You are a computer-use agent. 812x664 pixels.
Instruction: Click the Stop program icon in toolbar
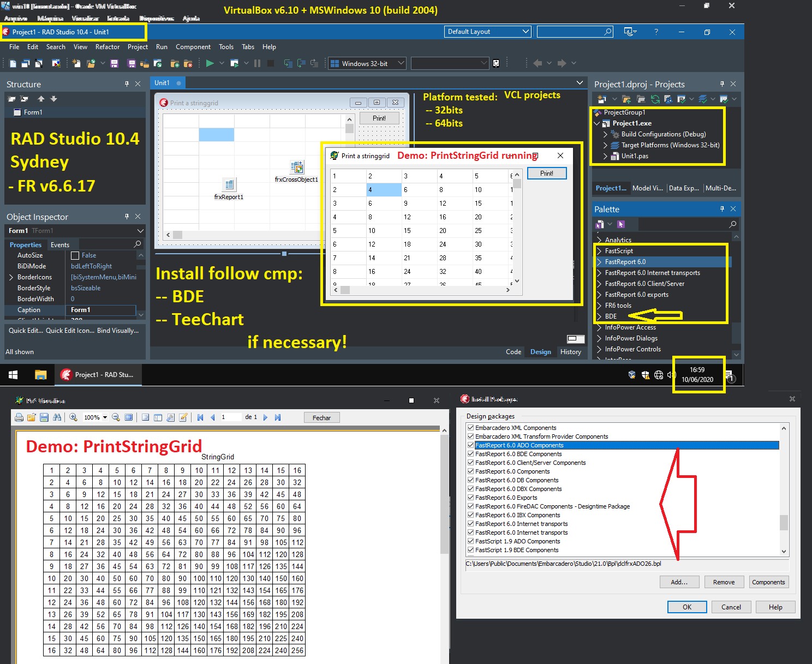[x=271, y=63]
